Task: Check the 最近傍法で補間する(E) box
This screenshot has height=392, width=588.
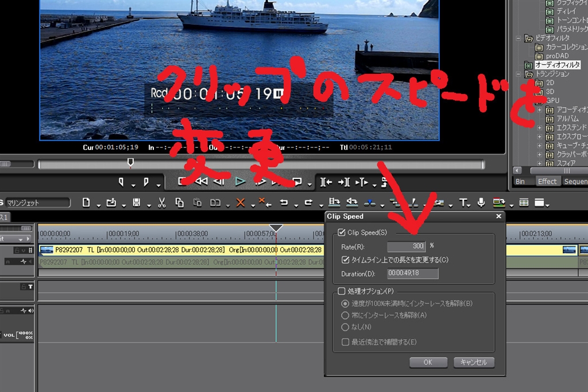Action: coord(345,342)
